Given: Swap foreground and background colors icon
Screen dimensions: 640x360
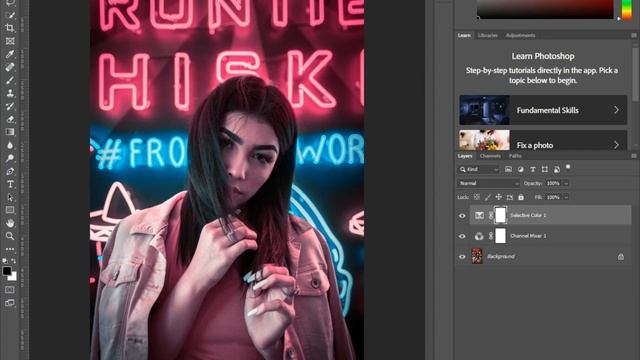Looking at the screenshot, I should coord(13,261).
